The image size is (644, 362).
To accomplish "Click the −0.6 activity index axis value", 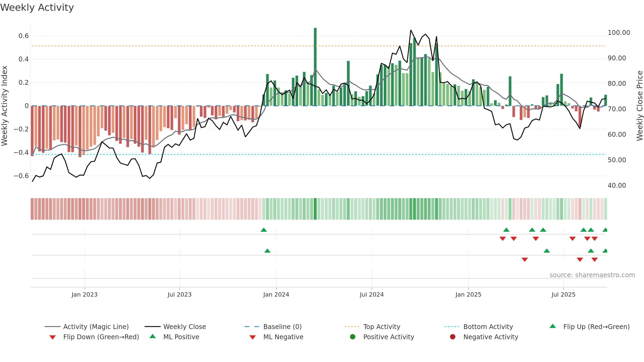I will pyautogui.click(x=21, y=176).
